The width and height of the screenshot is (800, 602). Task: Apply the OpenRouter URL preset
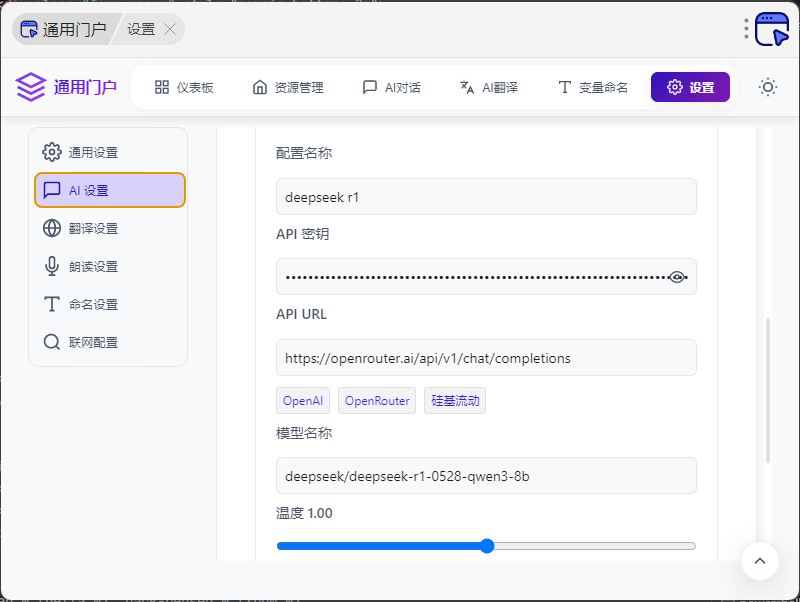click(377, 401)
